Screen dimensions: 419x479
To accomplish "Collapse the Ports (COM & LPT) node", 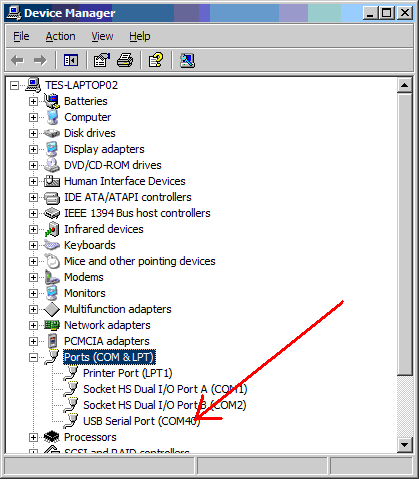I will point(33,357).
